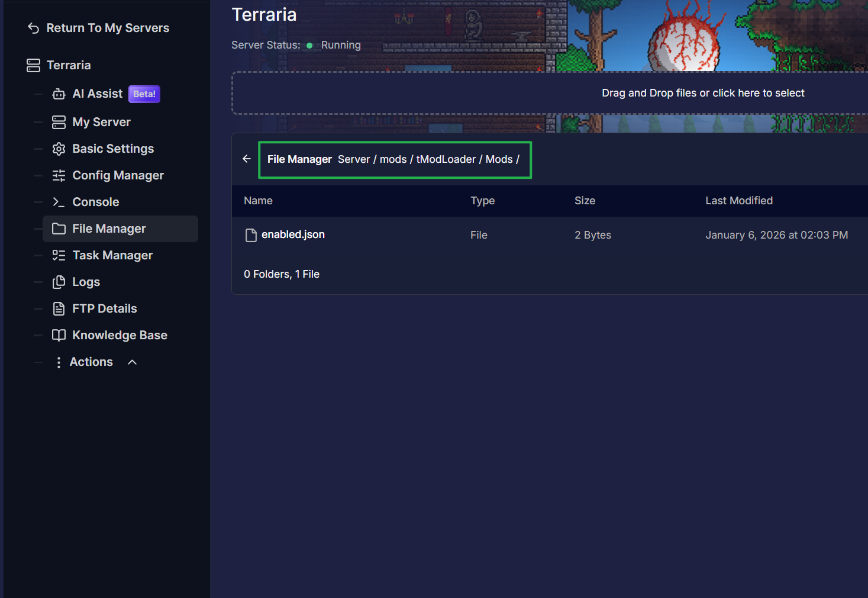Click the Task Manager checklist icon
Screen dimensions: 868x598
point(59,255)
